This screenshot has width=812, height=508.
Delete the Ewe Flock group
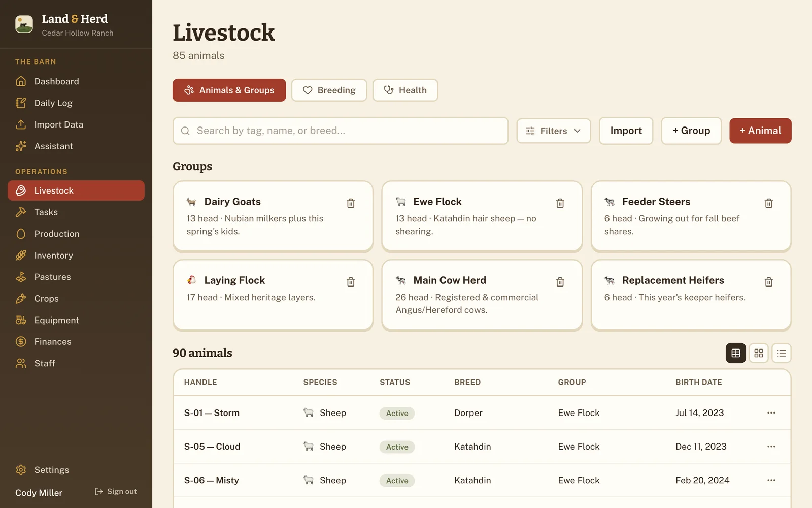click(x=560, y=203)
